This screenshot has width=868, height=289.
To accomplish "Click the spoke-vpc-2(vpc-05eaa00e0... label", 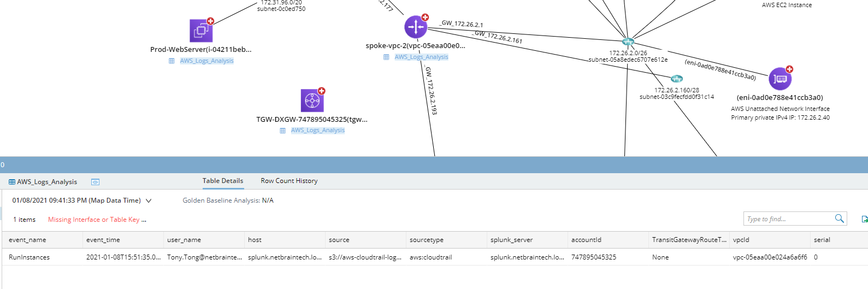I will [416, 45].
